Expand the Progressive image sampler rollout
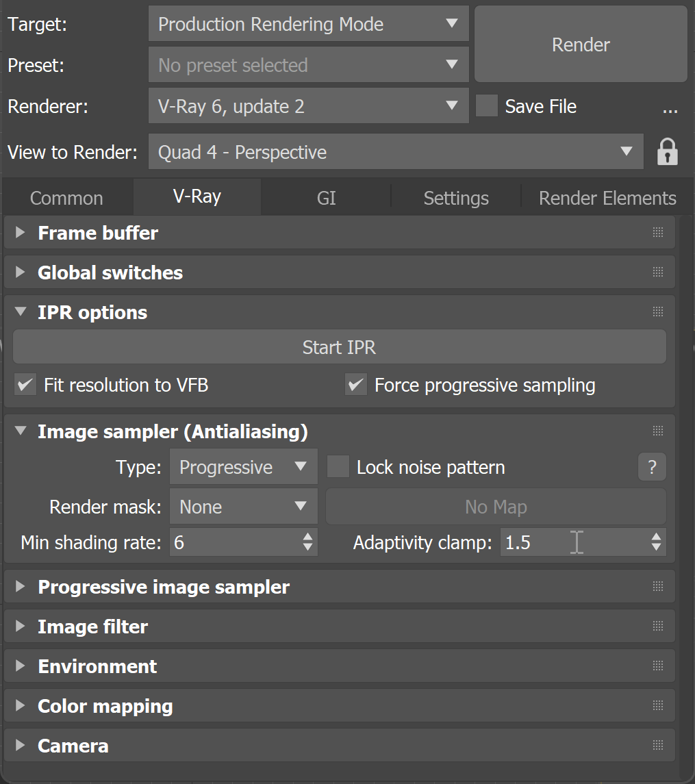 tap(164, 586)
